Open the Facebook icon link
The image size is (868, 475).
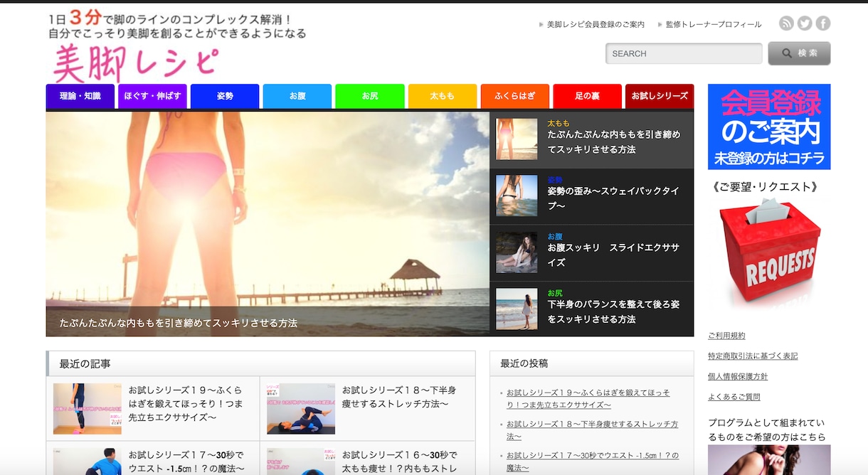tap(823, 23)
